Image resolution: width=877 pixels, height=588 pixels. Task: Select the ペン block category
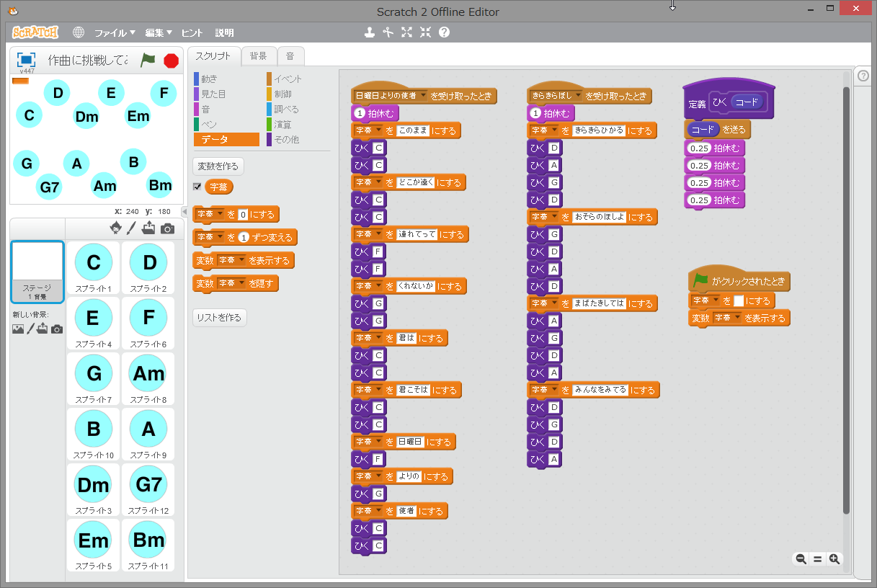(x=226, y=124)
